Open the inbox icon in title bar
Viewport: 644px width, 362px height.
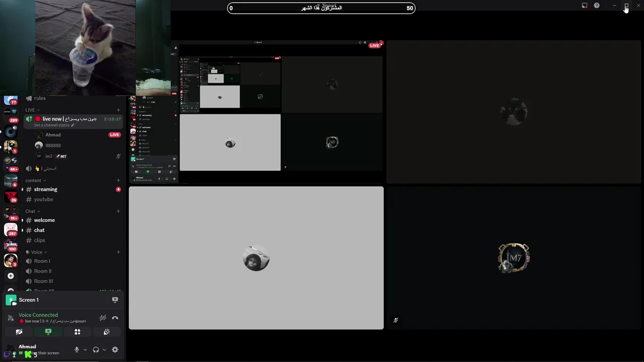pyautogui.click(x=585, y=6)
